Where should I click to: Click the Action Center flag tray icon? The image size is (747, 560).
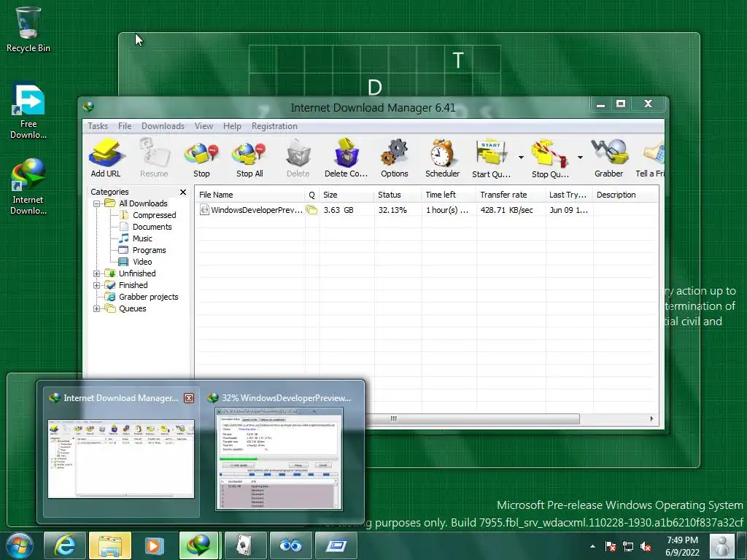point(611,547)
